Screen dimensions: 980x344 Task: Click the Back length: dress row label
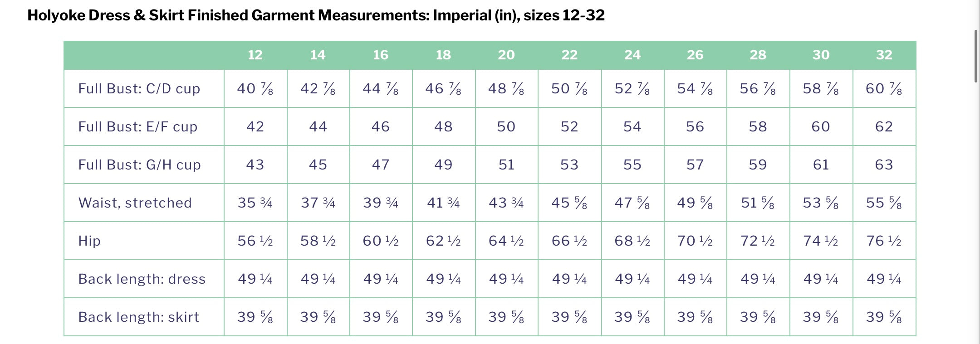[142, 279]
